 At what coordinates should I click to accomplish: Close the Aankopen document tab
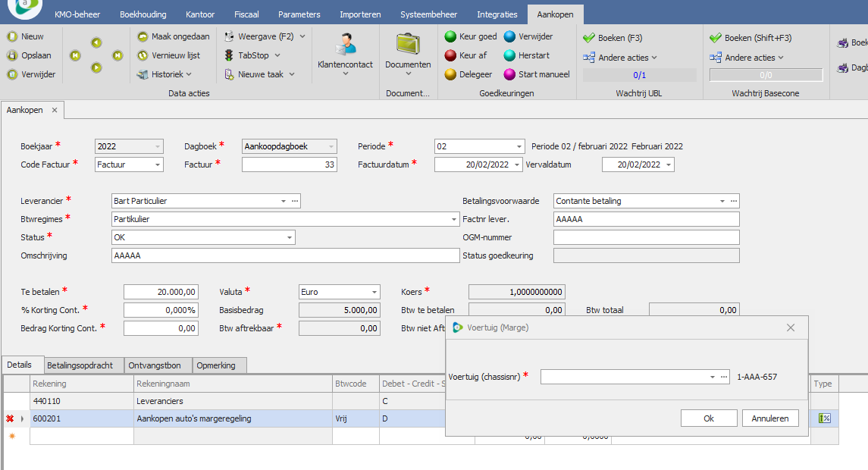click(54, 110)
